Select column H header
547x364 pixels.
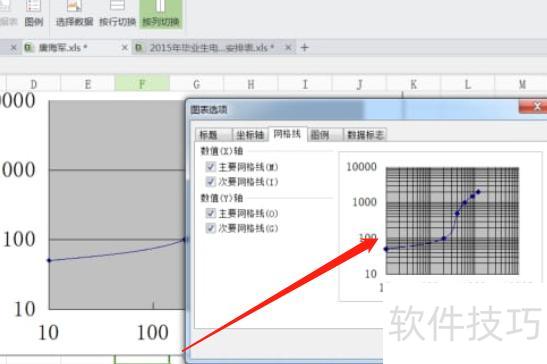click(251, 84)
